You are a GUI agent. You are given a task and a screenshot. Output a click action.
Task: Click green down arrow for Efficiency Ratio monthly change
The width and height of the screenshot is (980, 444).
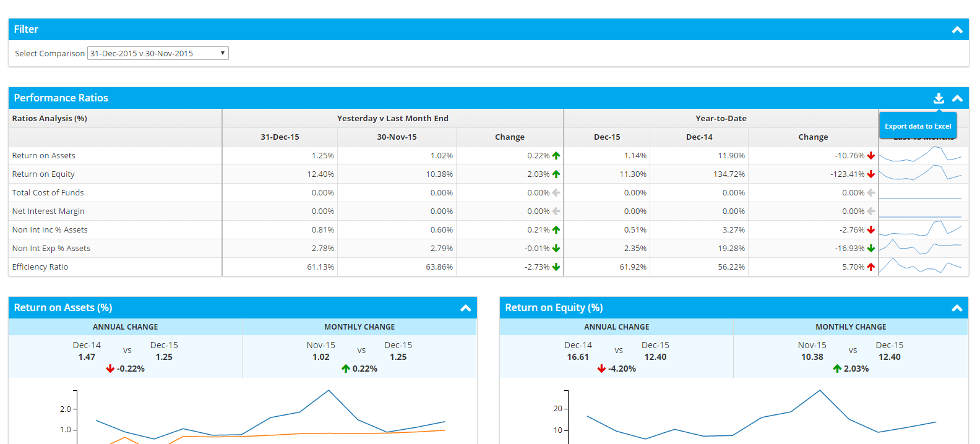click(x=556, y=267)
